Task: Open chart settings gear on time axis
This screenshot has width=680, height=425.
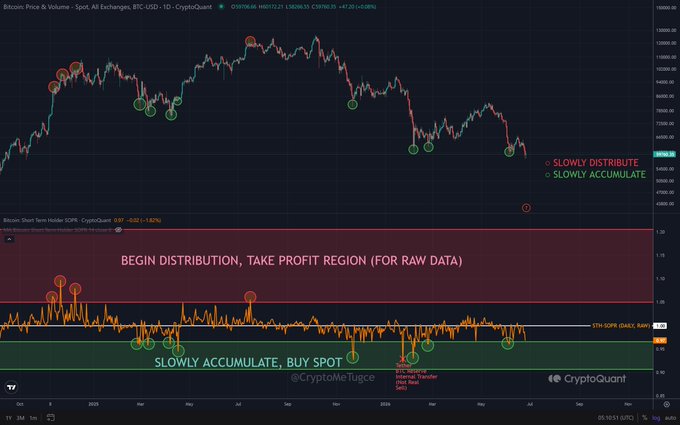Action: point(667,404)
